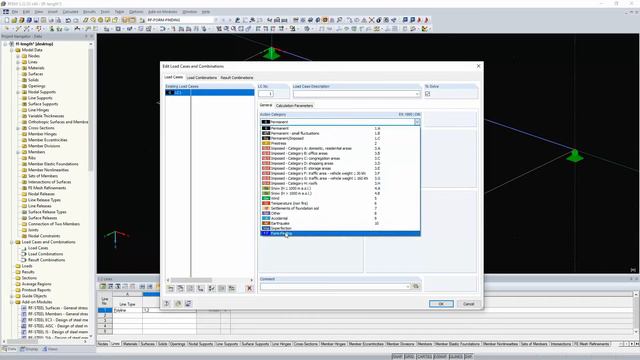Click the icon right of the Comment field

point(416,287)
